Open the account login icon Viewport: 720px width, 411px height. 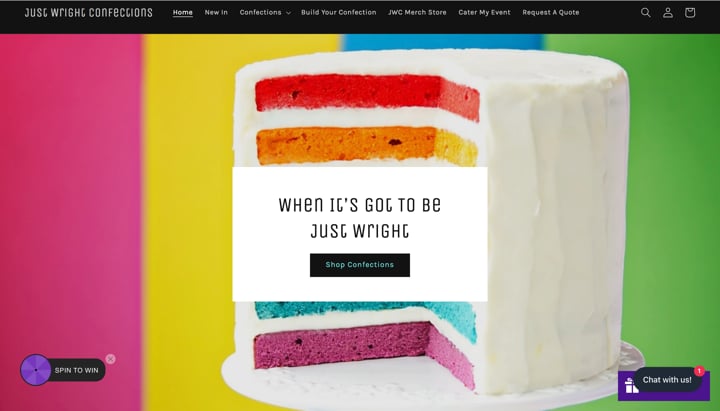668,13
